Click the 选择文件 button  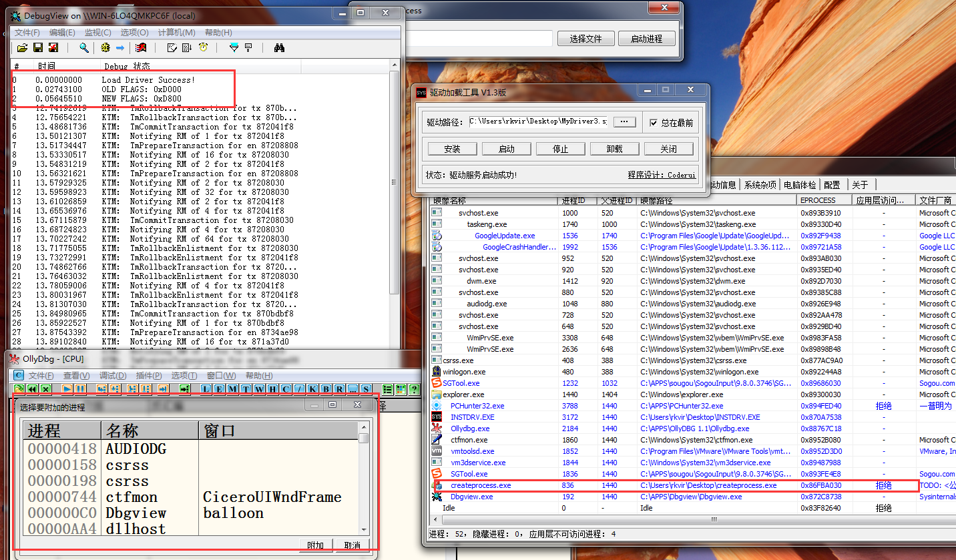point(585,39)
